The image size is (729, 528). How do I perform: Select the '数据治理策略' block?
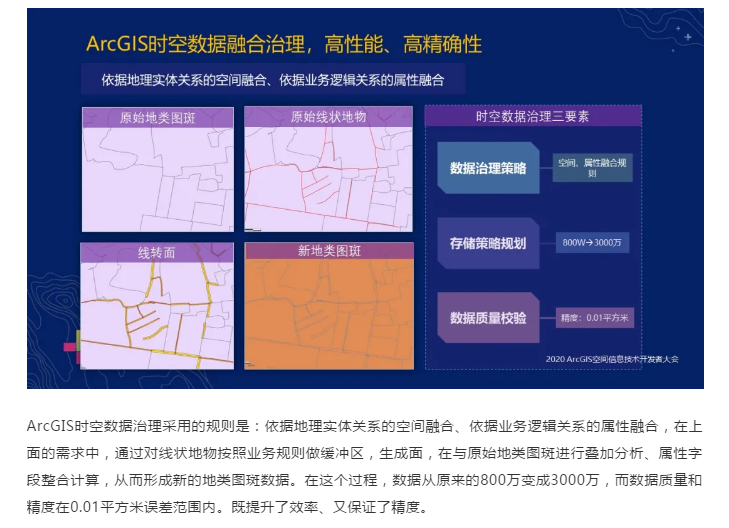pyautogui.click(x=488, y=168)
